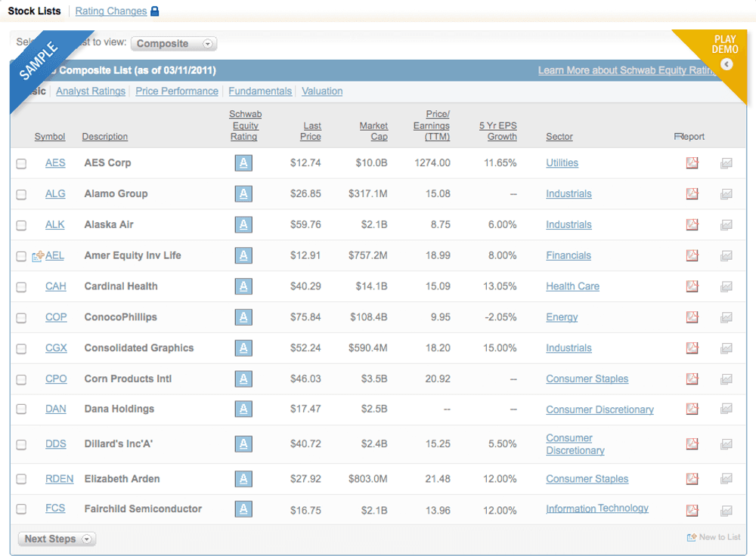756x556 pixels.
Task: Select the Dillard's Inc'A' row checkbox
Action: [x=21, y=445]
